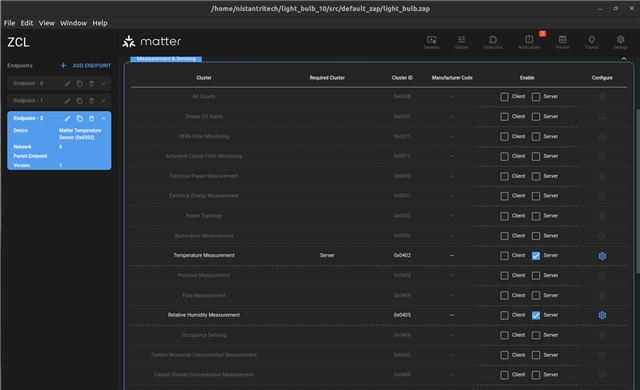Select Endpoint - 1 card
This screenshot has height=390, width=640.
[59, 101]
